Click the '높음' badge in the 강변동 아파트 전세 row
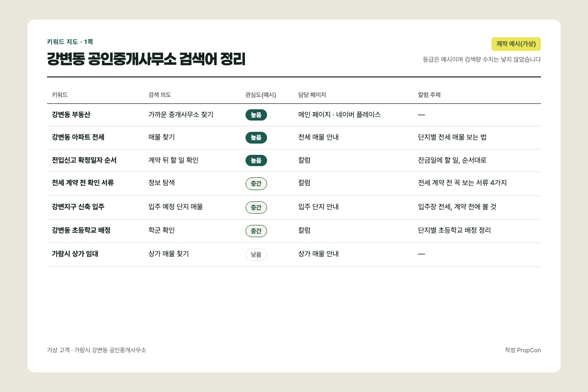Screen dimensions: 588x392 coord(256,138)
